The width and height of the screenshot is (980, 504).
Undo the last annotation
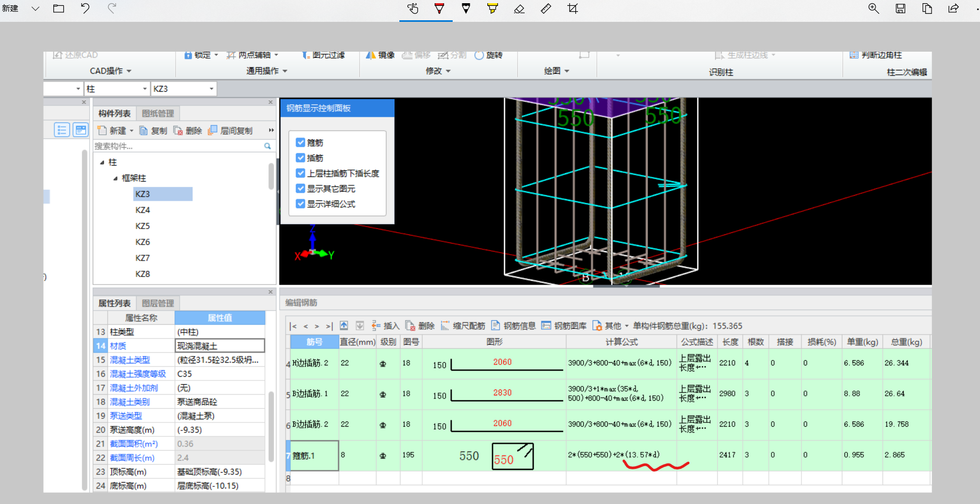[x=85, y=9]
